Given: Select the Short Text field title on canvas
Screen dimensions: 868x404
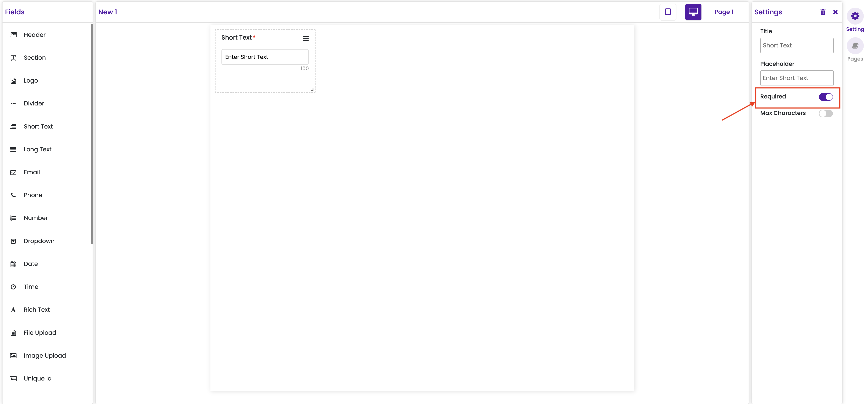Looking at the screenshot, I should pyautogui.click(x=236, y=38).
